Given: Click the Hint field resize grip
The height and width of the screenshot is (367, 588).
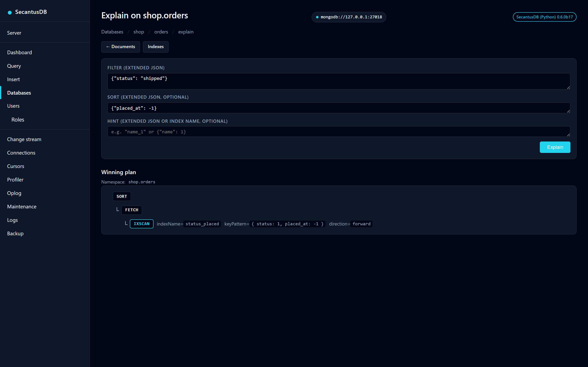Looking at the screenshot, I should pyautogui.click(x=568, y=135).
